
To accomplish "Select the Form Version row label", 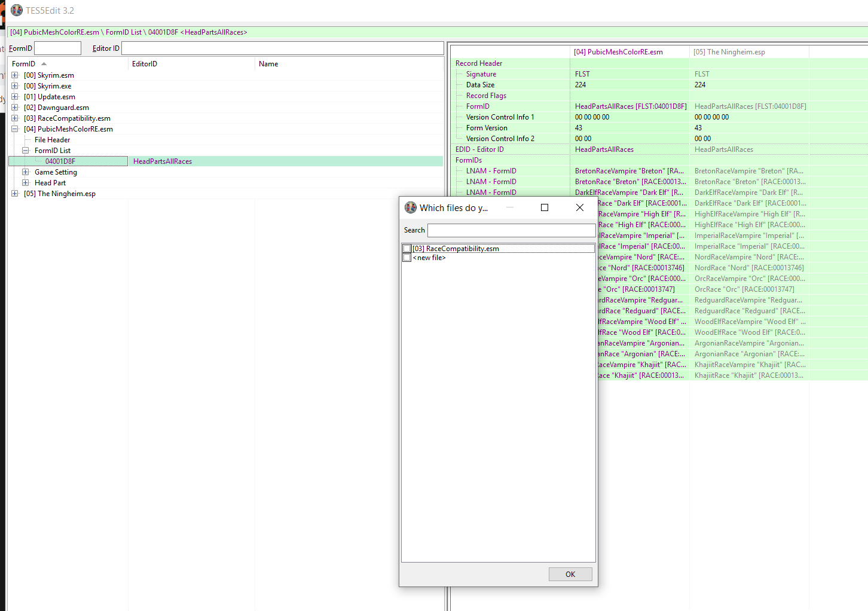I will [x=487, y=128].
